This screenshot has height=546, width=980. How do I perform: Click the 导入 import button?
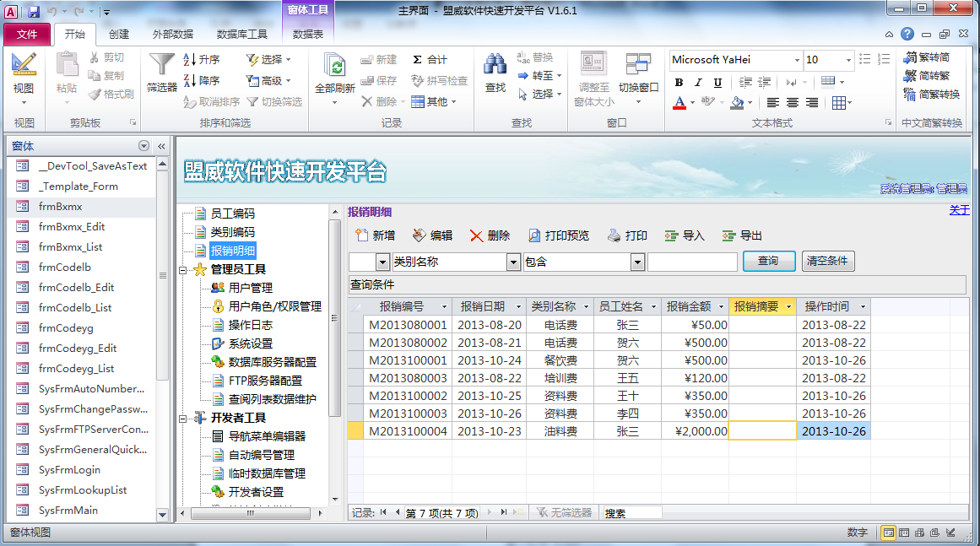click(x=685, y=235)
